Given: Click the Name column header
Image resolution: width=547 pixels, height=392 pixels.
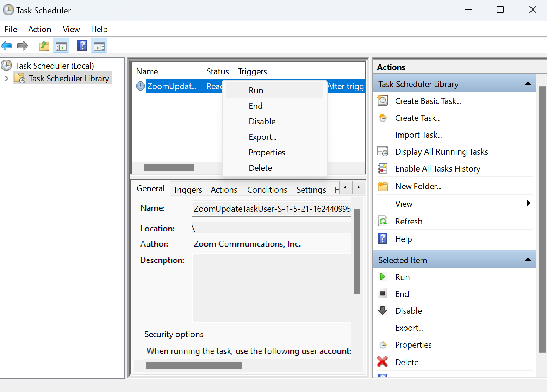Looking at the screenshot, I should [x=167, y=71].
